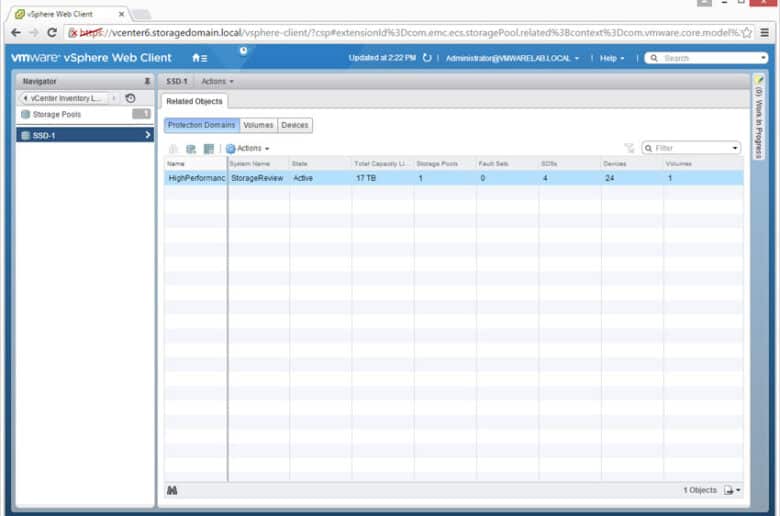Click the binoculars find icon
This screenshot has height=516, width=780.
172,491
